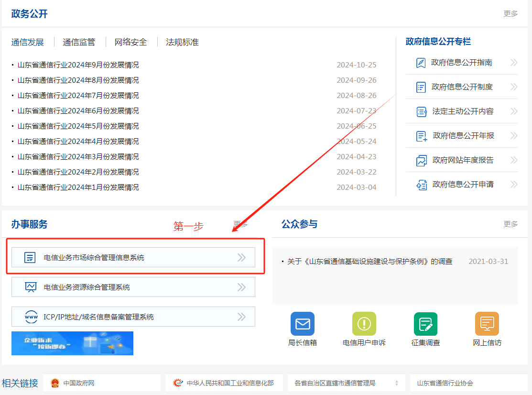Expand chevron next to 政府信息公开制度
532x395 pixels.
pyautogui.click(x=514, y=87)
